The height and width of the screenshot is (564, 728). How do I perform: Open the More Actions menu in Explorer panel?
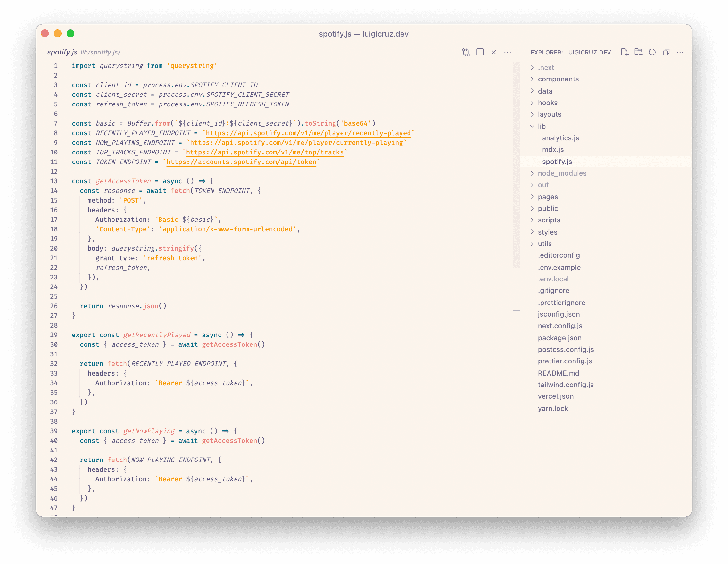680,52
